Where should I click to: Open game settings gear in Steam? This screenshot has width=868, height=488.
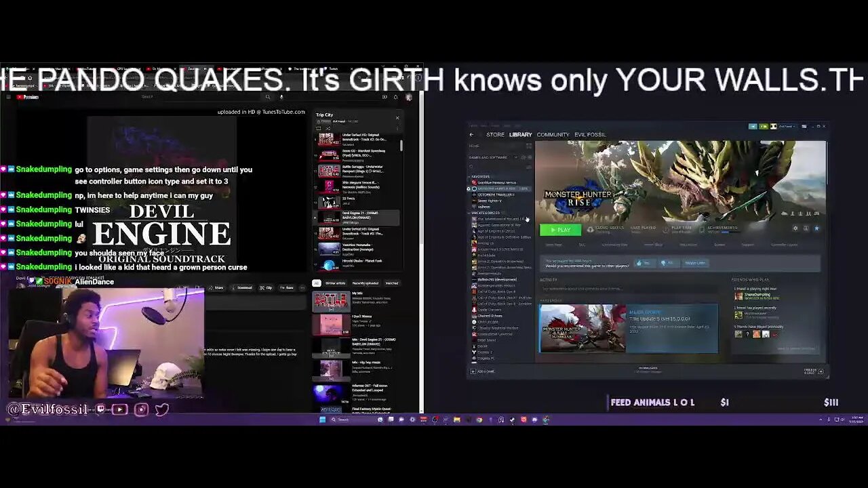pos(795,228)
